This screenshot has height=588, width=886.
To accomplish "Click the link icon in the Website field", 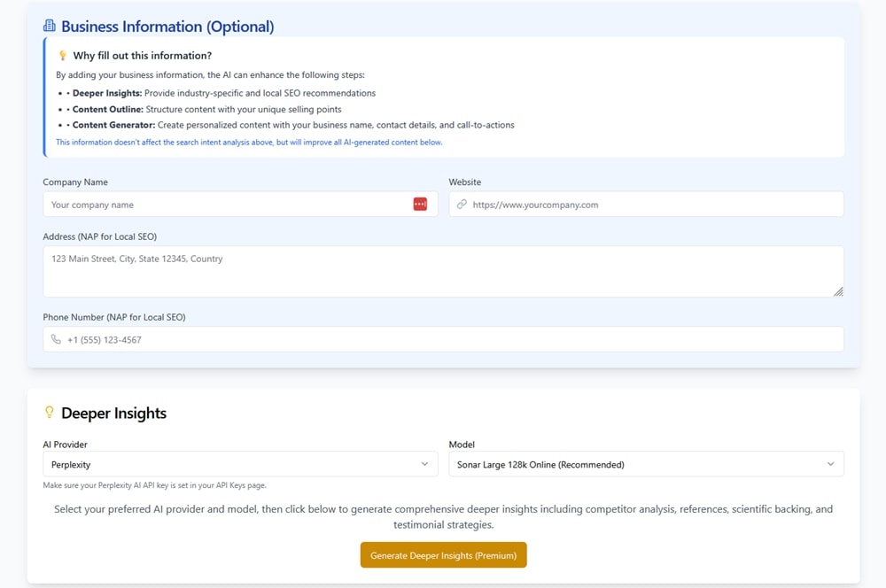I will click(x=462, y=205).
